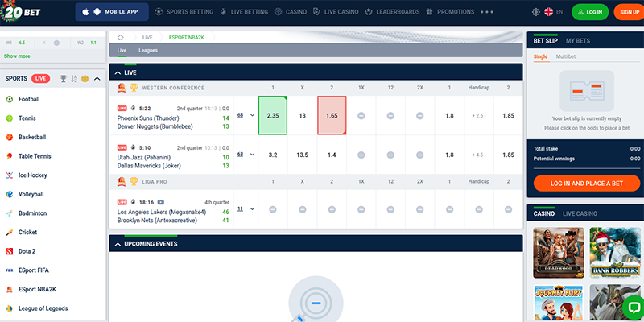Switch to the Leagues tab

[x=148, y=51]
